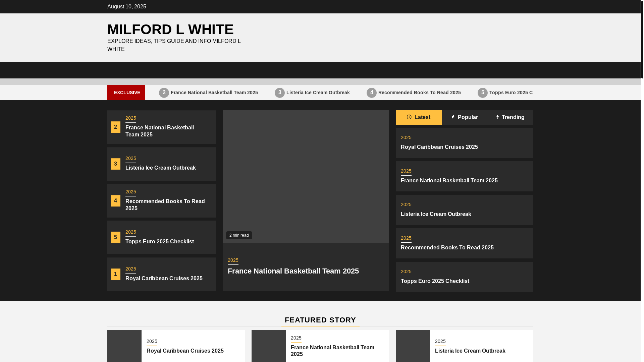Click 2025 category above left-list Listeria item

tap(131, 159)
